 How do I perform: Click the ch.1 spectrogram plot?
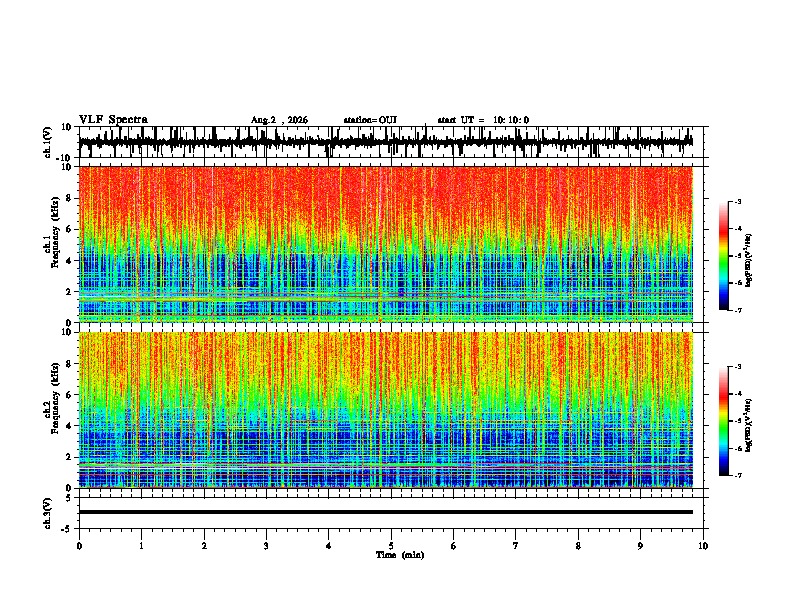tap(386, 244)
